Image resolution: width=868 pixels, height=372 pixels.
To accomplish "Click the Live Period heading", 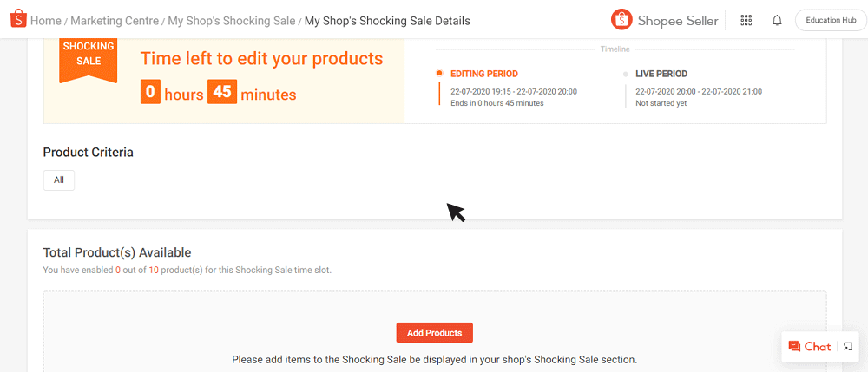I will pyautogui.click(x=661, y=75).
